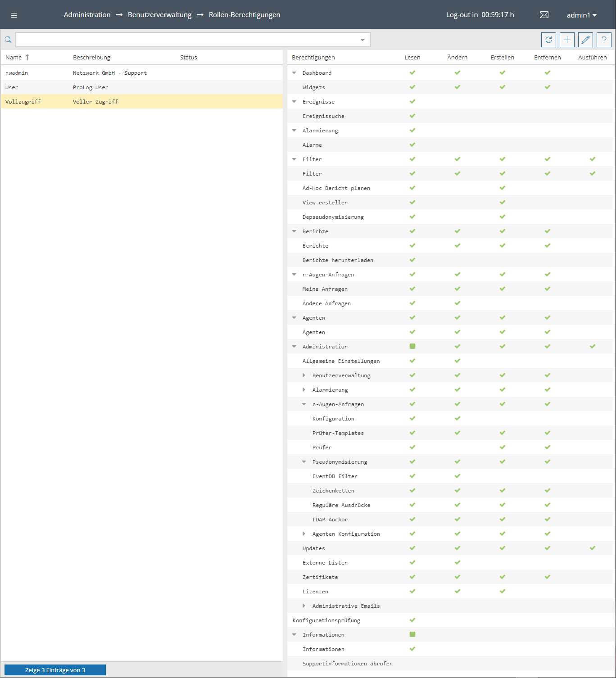Go to Benutzerverwaltung in breadcrumb
This screenshot has height=678, width=616.
click(x=159, y=15)
